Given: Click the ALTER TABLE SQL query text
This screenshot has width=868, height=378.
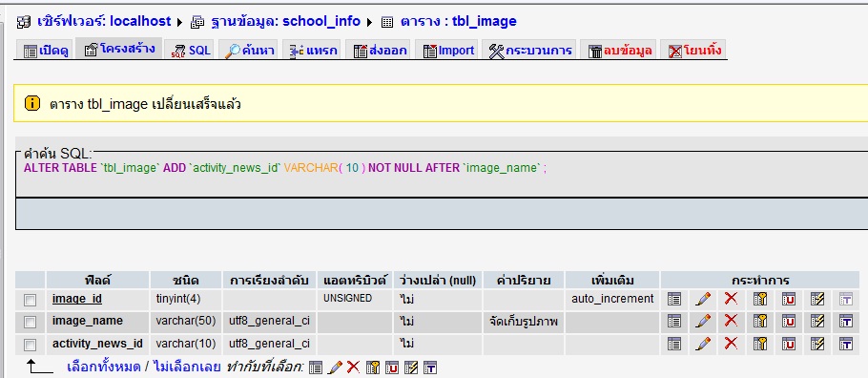Looking at the screenshot, I should (x=285, y=168).
